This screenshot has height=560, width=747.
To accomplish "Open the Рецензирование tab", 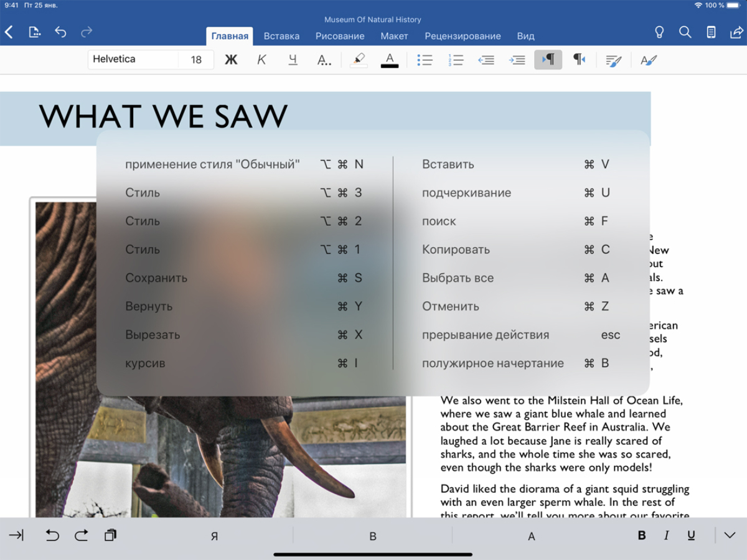I will click(x=463, y=36).
